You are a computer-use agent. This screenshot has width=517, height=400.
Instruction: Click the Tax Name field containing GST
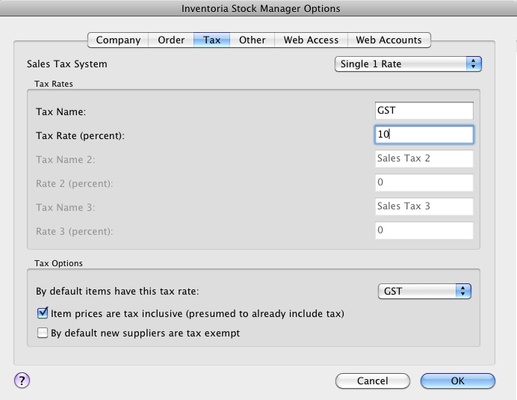click(x=424, y=111)
